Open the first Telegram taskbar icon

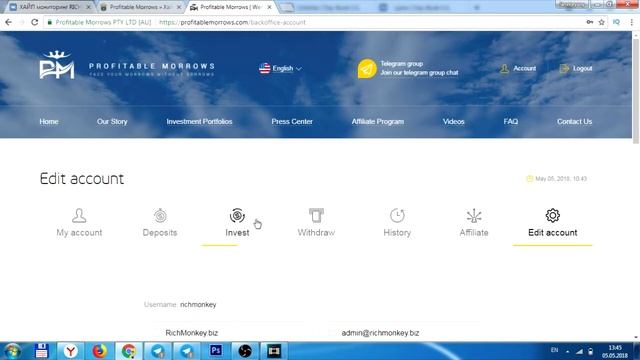point(158,351)
